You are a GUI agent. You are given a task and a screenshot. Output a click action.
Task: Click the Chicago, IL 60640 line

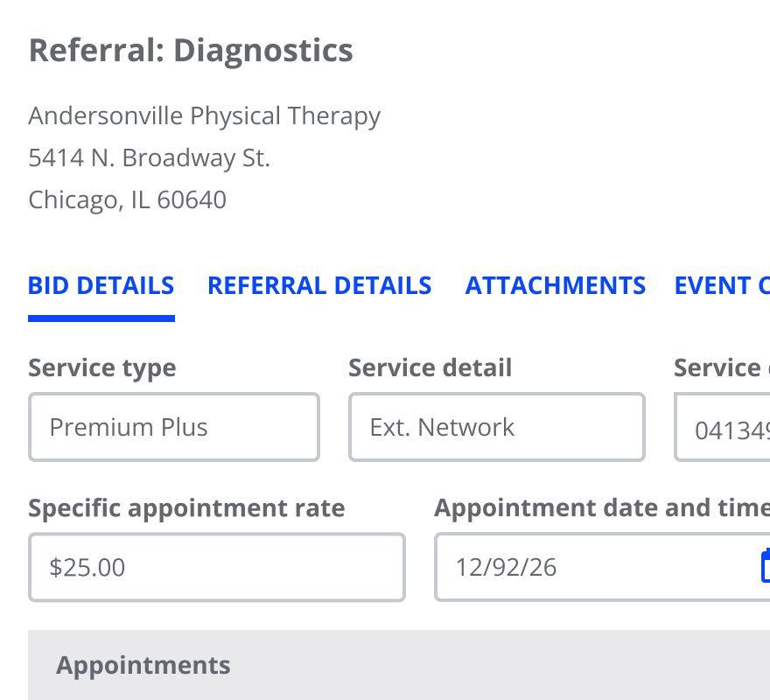127,199
